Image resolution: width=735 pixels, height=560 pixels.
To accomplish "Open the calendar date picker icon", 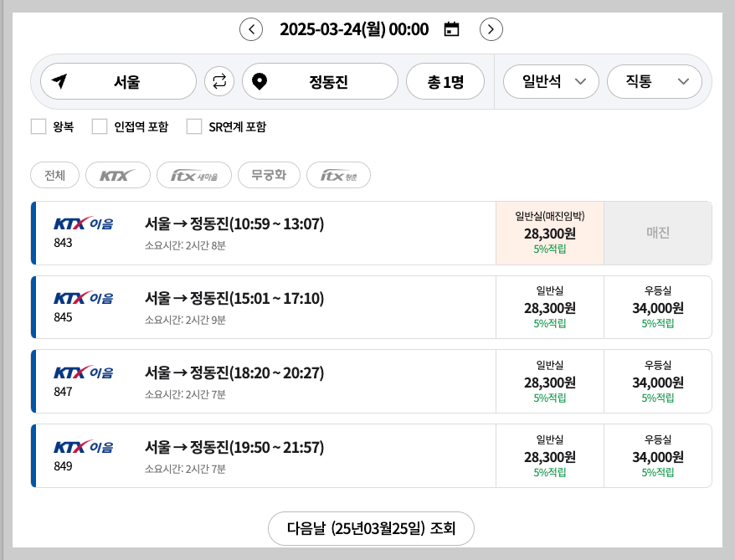I will 451,28.
